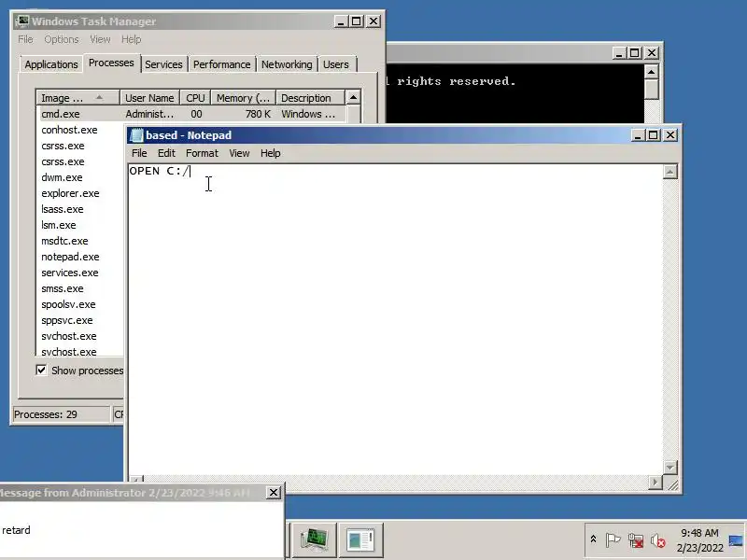Image resolution: width=747 pixels, height=560 pixels.
Task: Switch to the Processes tab
Action: (111, 63)
